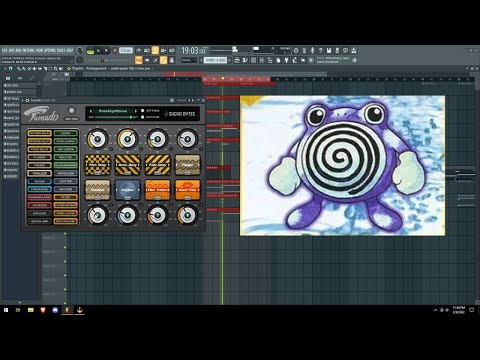The height and width of the screenshot is (360, 480).
Task: Open the TOOLS menu
Action: coord(61,50)
